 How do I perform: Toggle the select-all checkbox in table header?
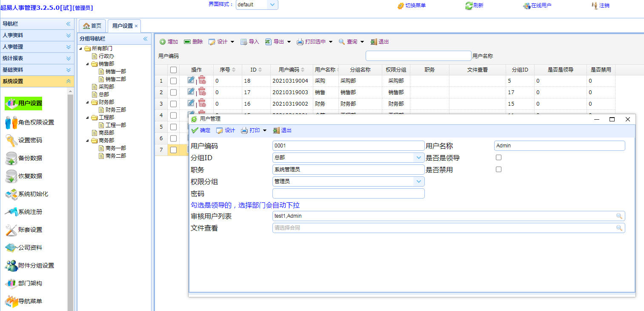(173, 70)
